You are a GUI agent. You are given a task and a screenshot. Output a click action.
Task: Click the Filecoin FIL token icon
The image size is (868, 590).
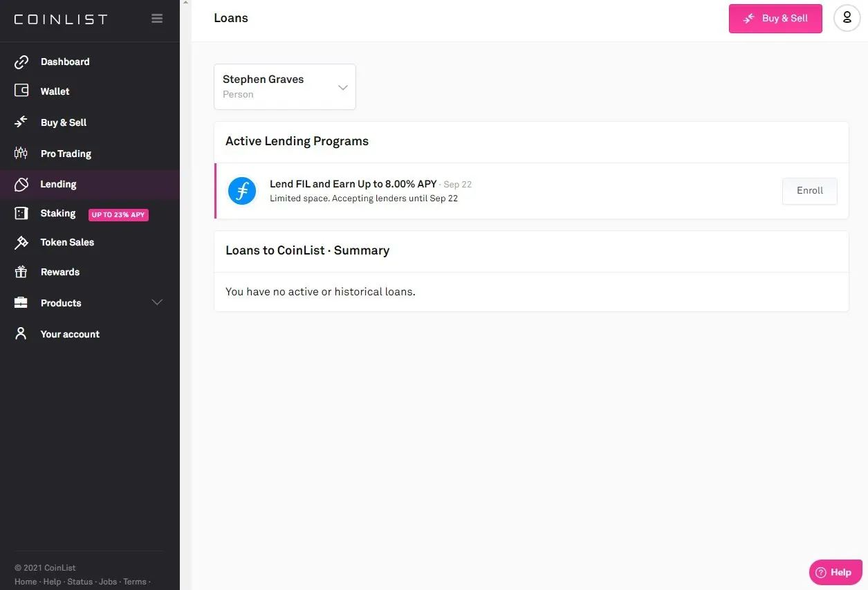[x=242, y=191]
